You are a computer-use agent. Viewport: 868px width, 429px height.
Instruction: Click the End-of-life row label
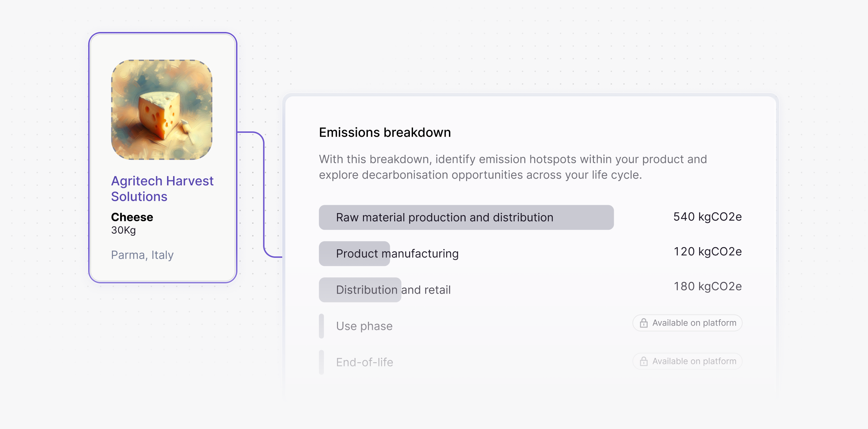pyautogui.click(x=365, y=362)
